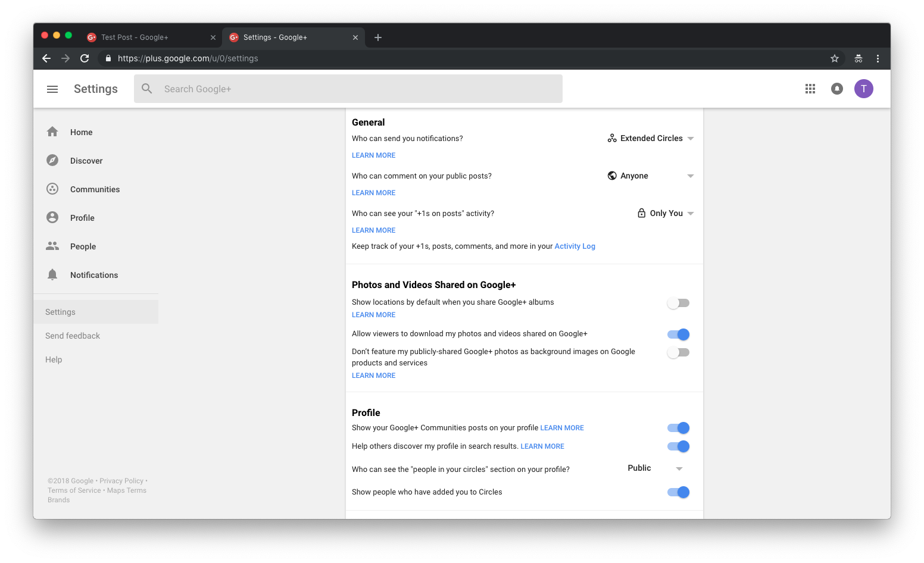This screenshot has height=563, width=924.
Task: Click the Google apps grid icon
Action: pyautogui.click(x=810, y=89)
